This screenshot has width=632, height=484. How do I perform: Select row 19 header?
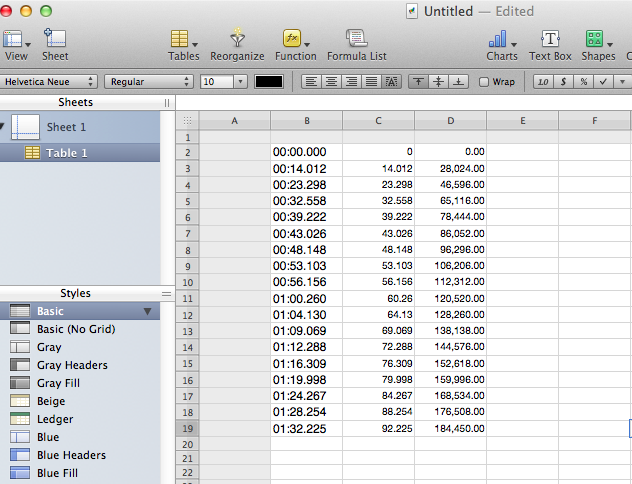187,428
